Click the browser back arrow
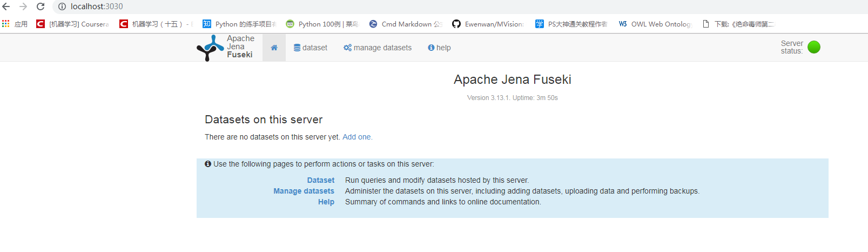The height and width of the screenshot is (252, 868). point(6,6)
